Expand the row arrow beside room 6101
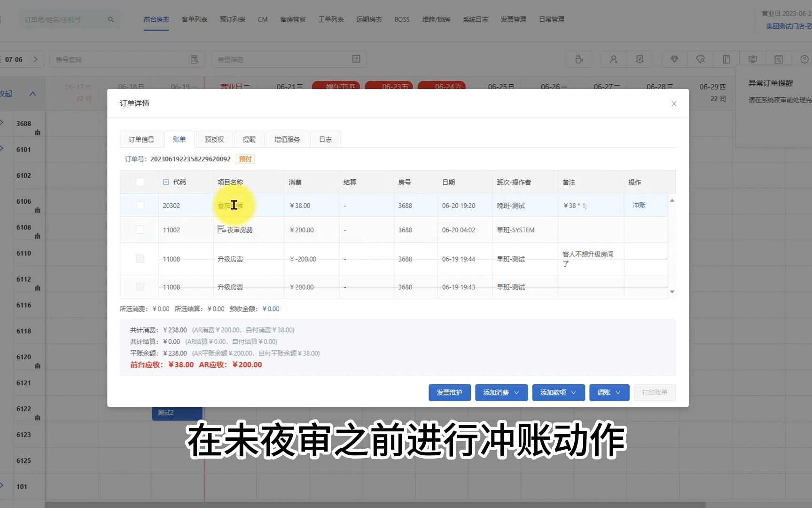The image size is (812, 508). tap(2, 149)
